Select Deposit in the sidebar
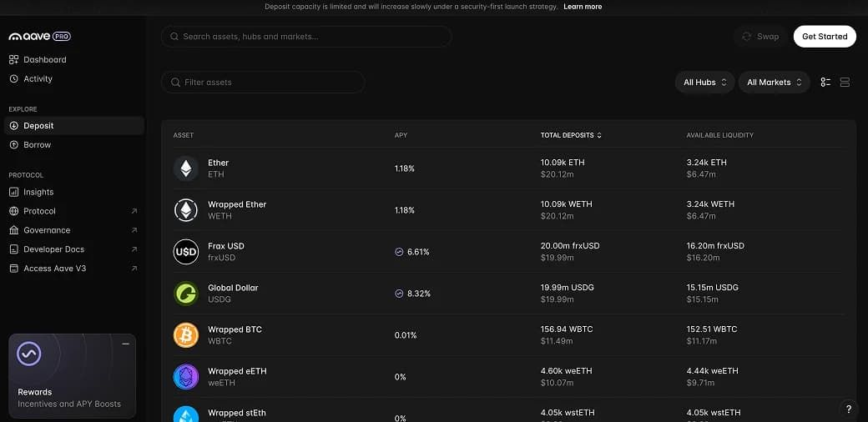This screenshot has height=422, width=868. point(74,126)
